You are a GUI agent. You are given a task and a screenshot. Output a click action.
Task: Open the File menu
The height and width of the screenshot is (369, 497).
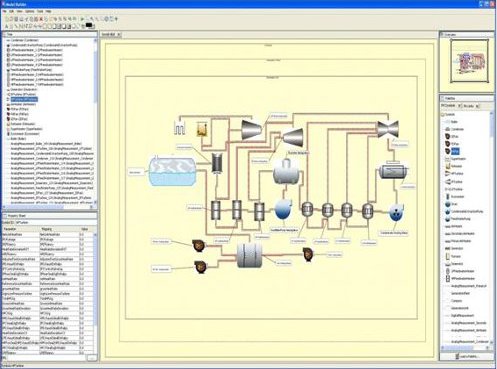tap(4, 11)
